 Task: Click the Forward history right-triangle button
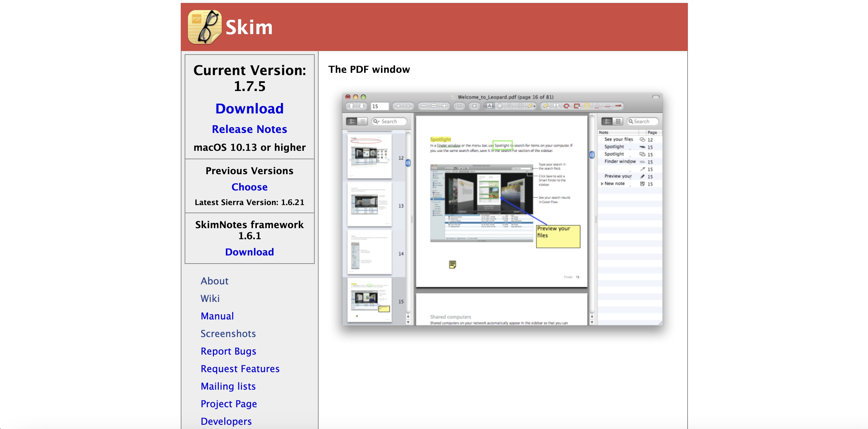pyautogui.click(x=409, y=106)
